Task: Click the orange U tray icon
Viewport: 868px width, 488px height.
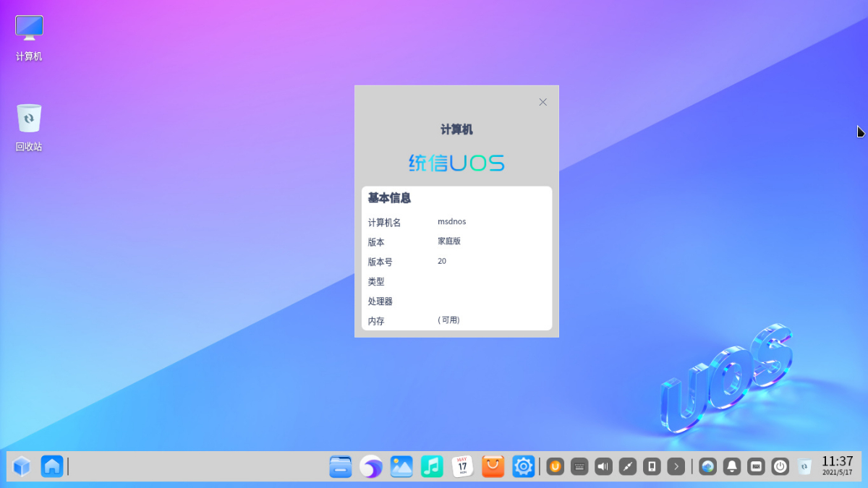Action: [x=555, y=466]
